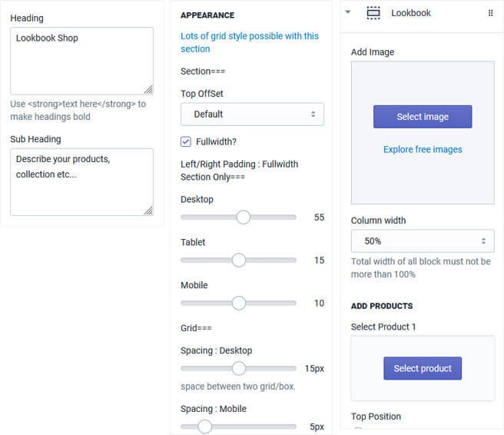Screen dimensions: 504x435
Task: Click the Desktop padding slider handle
Action: [244, 217]
